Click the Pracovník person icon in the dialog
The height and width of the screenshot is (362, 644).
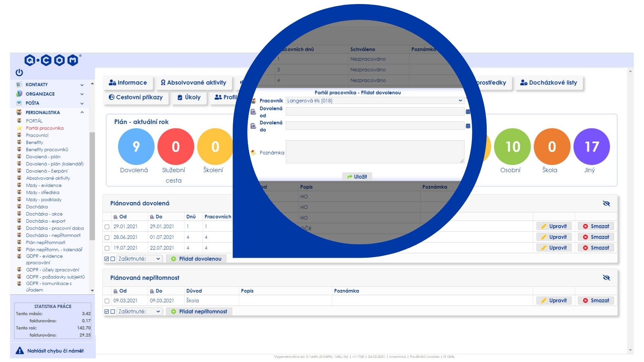[x=254, y=101]
